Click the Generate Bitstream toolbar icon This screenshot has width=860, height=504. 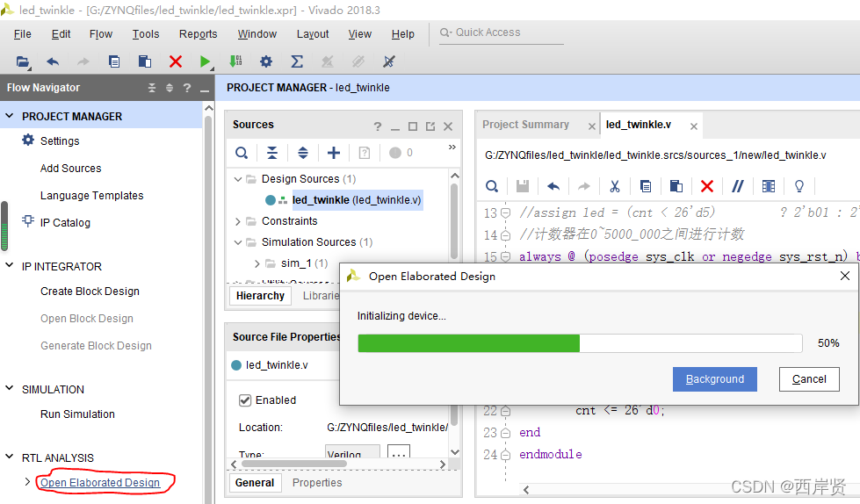(235, 61)
